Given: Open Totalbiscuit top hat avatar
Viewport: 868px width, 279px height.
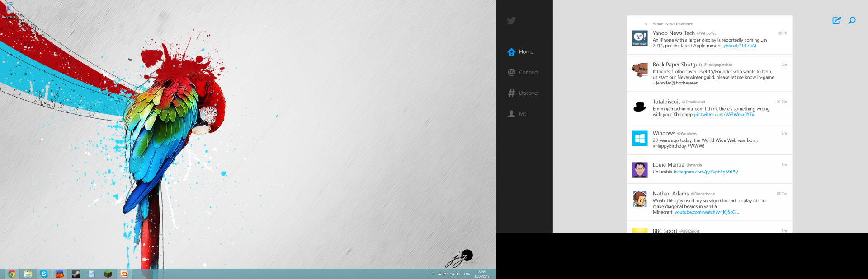Looking at the screenshot, I should pos(640,107).
